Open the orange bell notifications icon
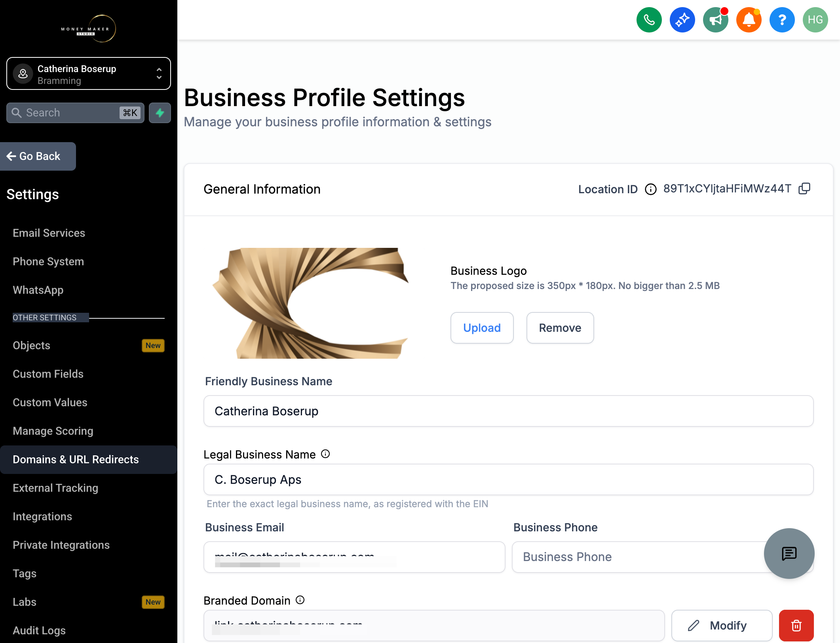 (x=749, y=20)
